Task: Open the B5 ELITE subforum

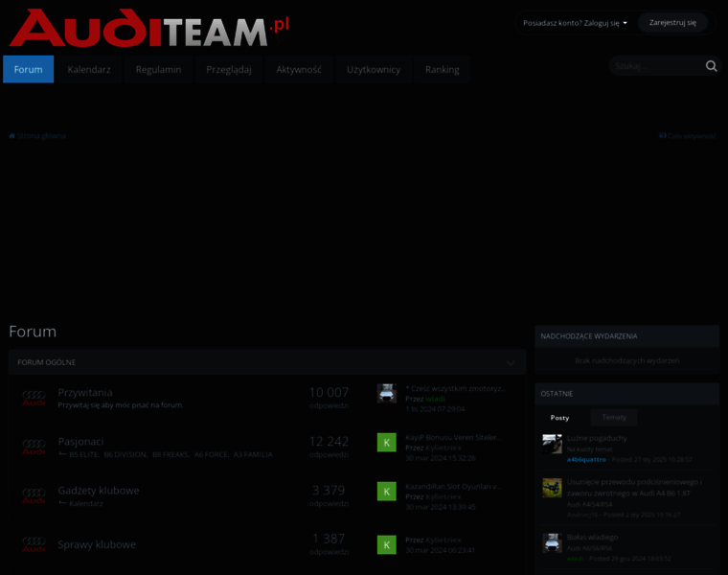Action: (x=84, y=454)
